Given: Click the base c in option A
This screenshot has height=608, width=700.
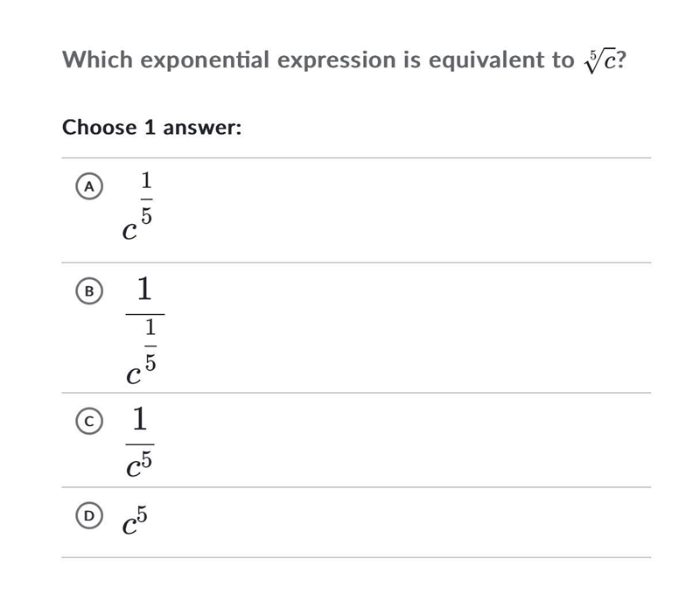Looking at the screenshot, I should click(x=129, y=231).
